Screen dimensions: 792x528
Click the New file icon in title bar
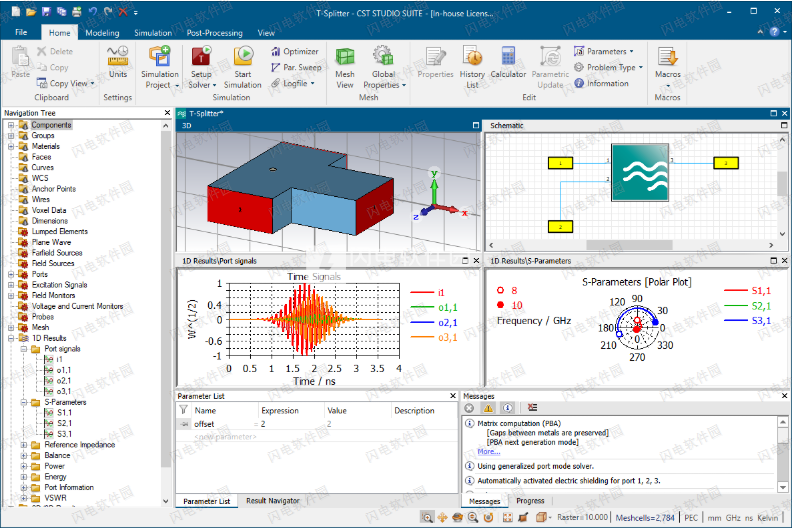click(x=16, y=11)
